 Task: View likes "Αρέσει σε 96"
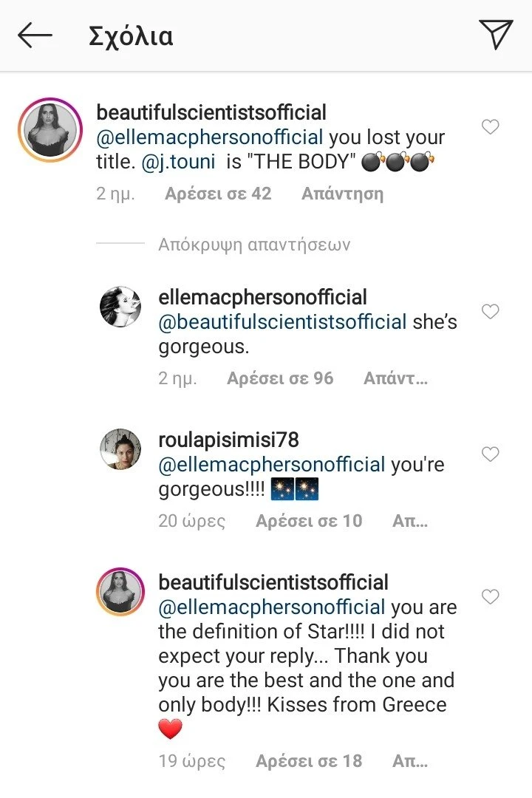pos(280,379)
